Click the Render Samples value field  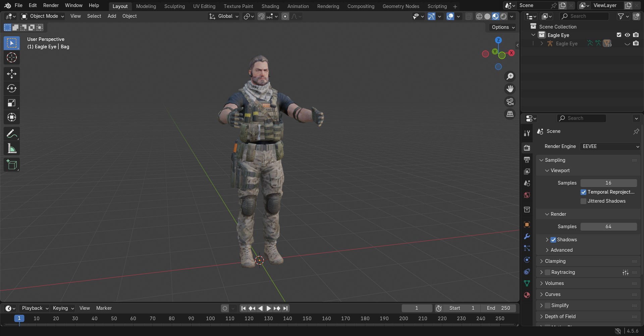(608, 227)
